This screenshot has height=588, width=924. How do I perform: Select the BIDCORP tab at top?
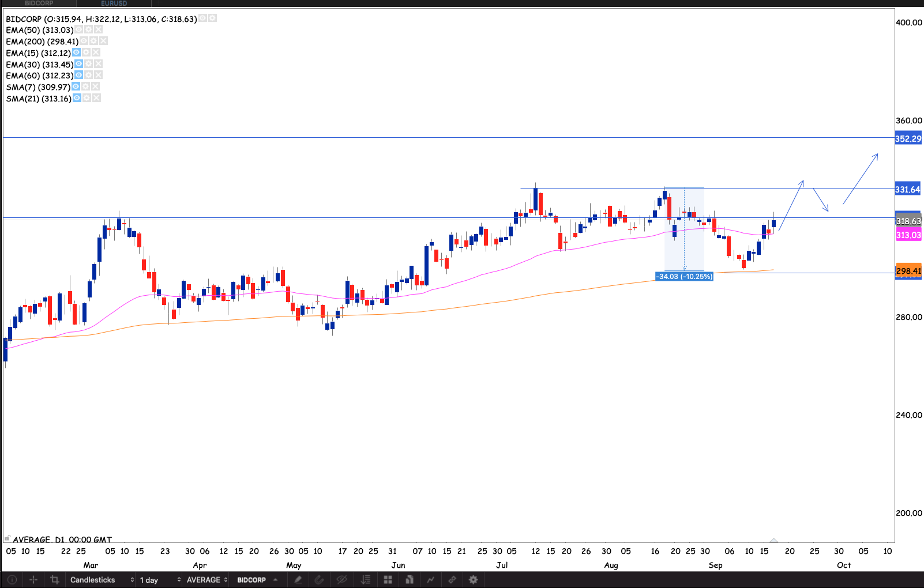point(39,3)
